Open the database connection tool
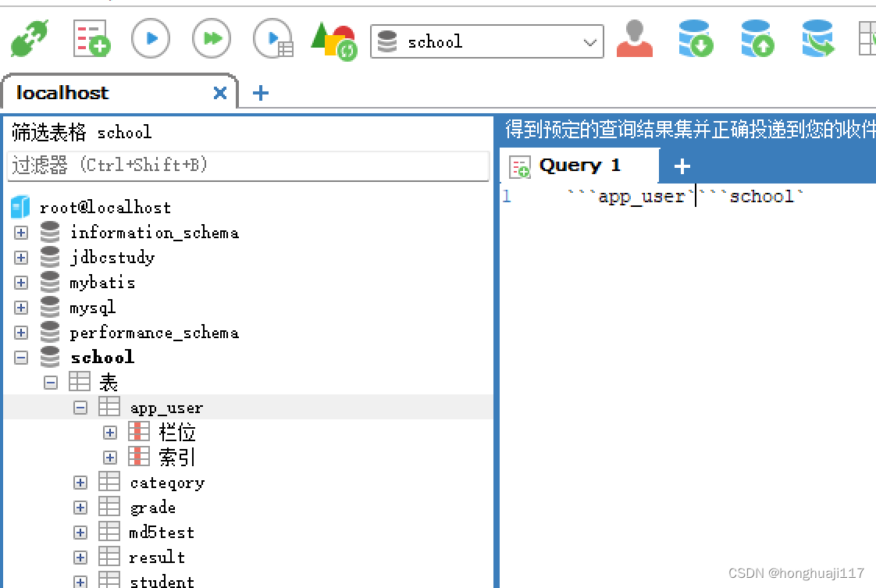 tap(29, 37)
